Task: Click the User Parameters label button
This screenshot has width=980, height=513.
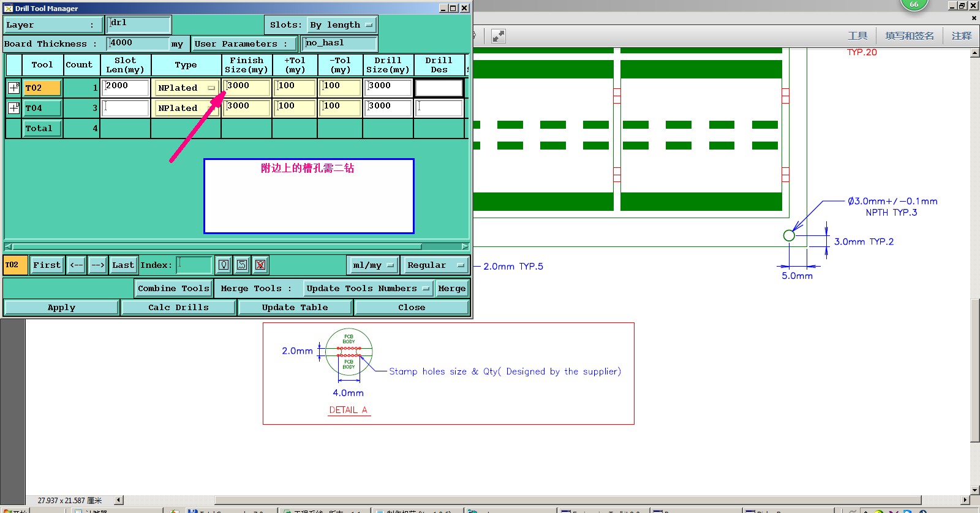Action: (244, 44)
